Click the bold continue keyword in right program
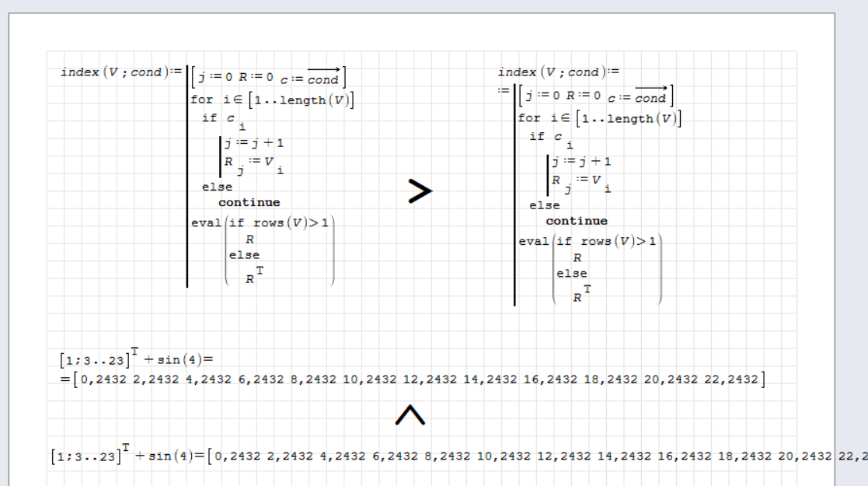The image size is (868, 486). click(577, 221)
